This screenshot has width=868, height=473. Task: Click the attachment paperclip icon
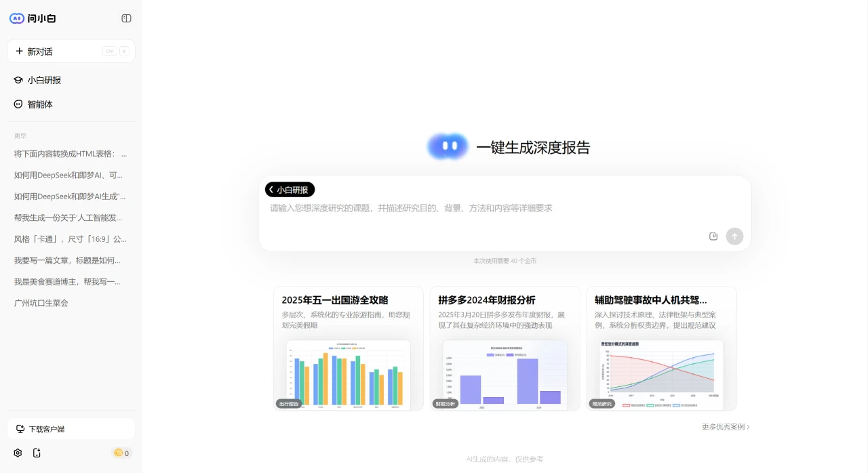(x=713, y=236)
